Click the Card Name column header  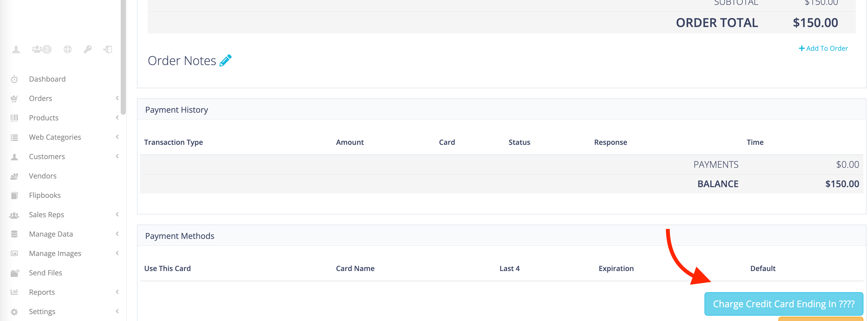coord(355,268)
